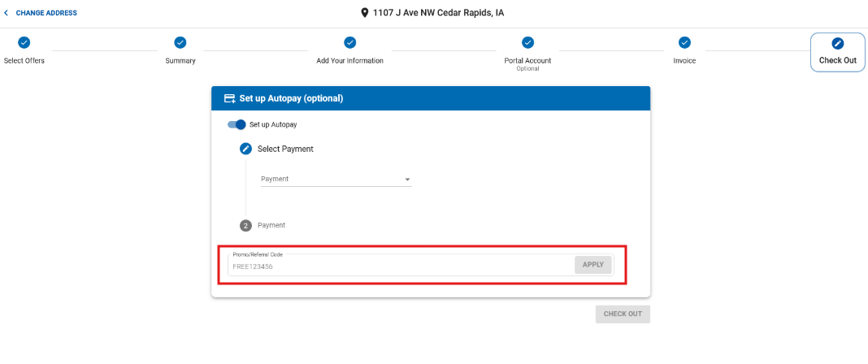The image size is (868, 364).
Task: Go to the Invoice step label
Action: (684, 61)
